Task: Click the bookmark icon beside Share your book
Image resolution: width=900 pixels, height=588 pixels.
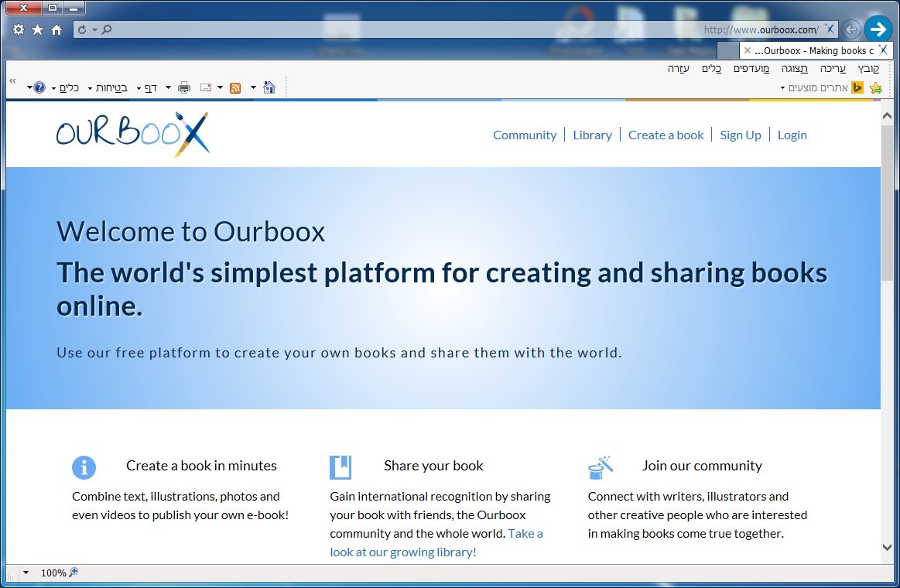Action: (x=340, y=467)
